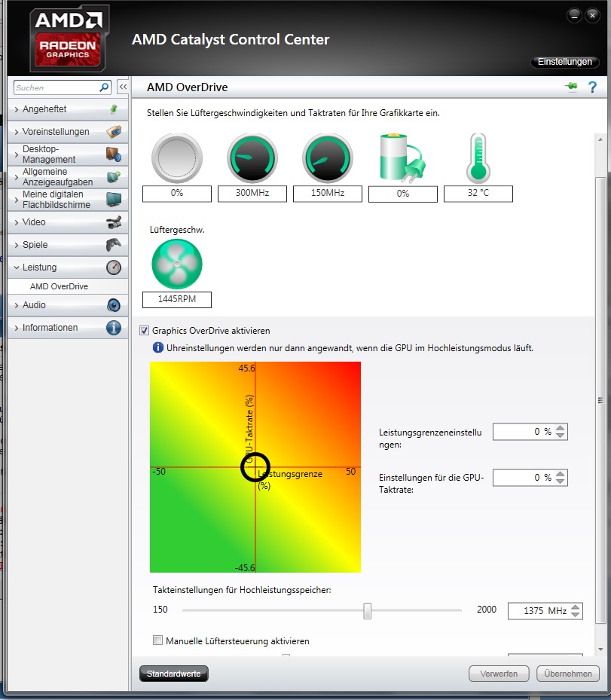The width and height of the screenshot is (611, 700).
Task: Click the Audio speaker icon
Action: pyautogui.click(x=114, y=305)
